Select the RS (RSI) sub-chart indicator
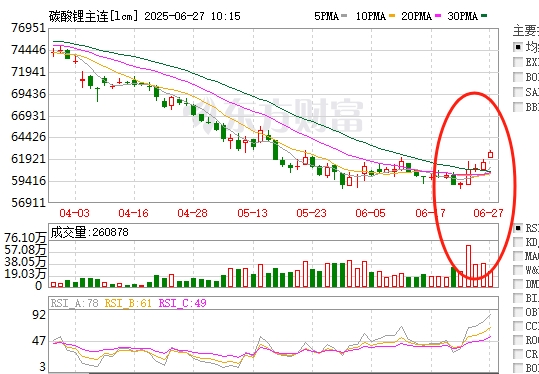Screen dimensions: 539x374 click(x=518, y=228)
